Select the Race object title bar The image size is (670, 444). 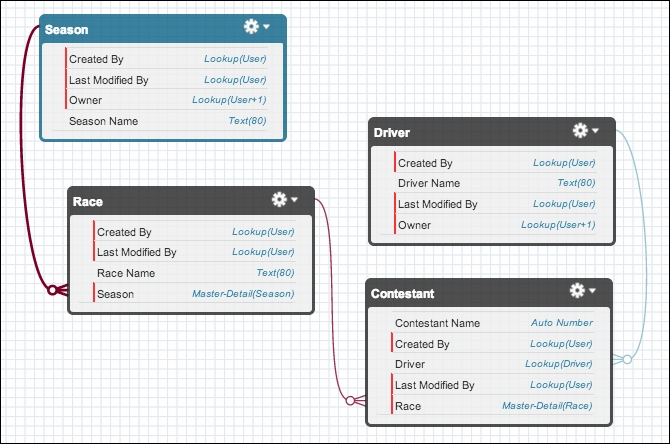point(191,201)
